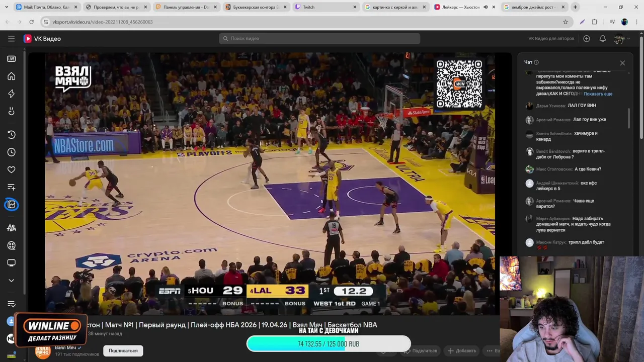Click the chat scrollbar
Image resolution: width=644 pixels, height=362 pixels.
tap(629, 118)
